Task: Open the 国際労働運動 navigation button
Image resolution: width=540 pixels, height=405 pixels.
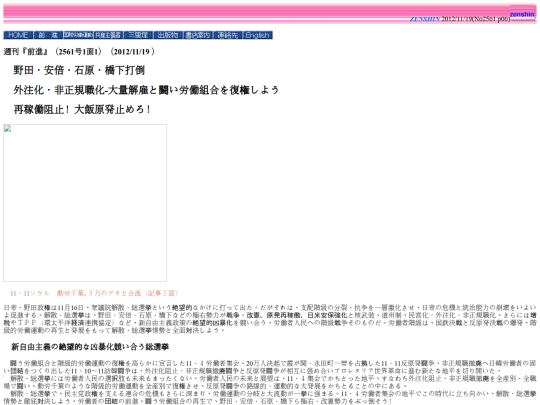Action: point(78,35)
